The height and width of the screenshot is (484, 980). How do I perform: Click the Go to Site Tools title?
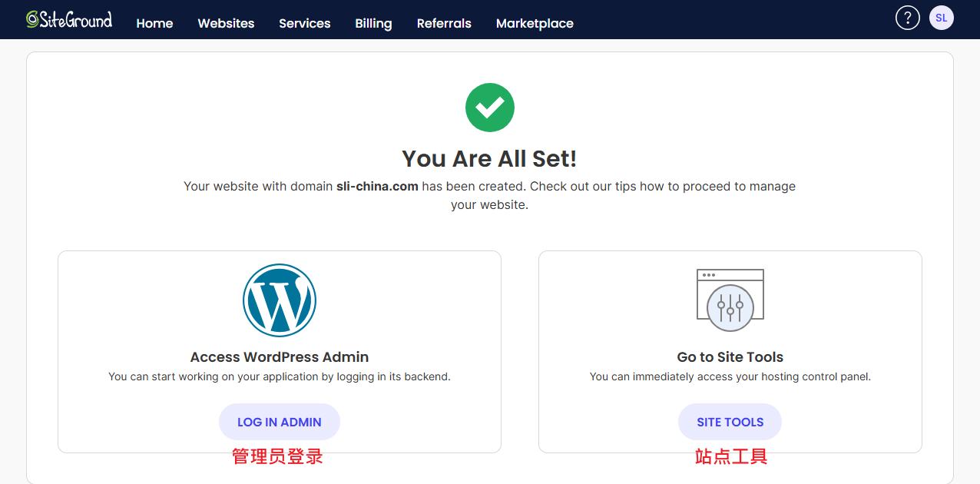[x=730, y=357]
